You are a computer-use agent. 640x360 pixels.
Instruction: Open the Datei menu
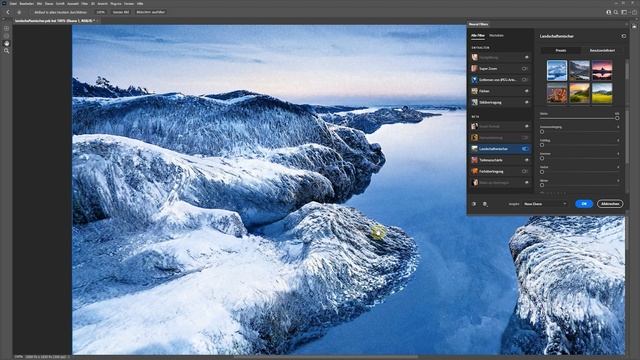coord(13,3)
